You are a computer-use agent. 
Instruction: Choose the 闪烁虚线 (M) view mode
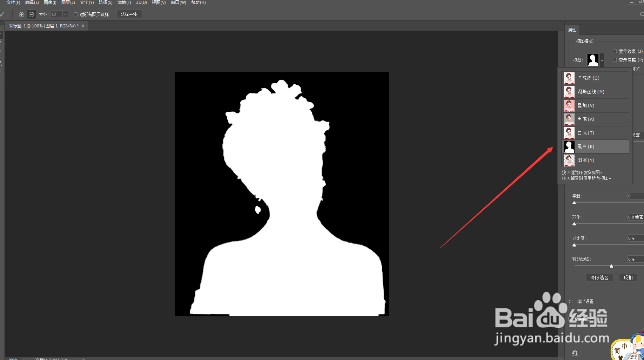click(595, 92)
